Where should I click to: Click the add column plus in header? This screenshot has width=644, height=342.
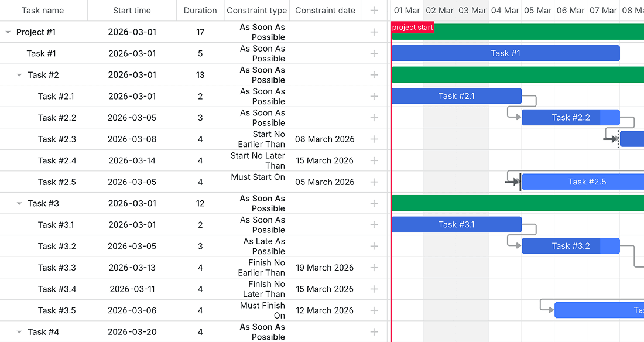click(x=374, y=11)
